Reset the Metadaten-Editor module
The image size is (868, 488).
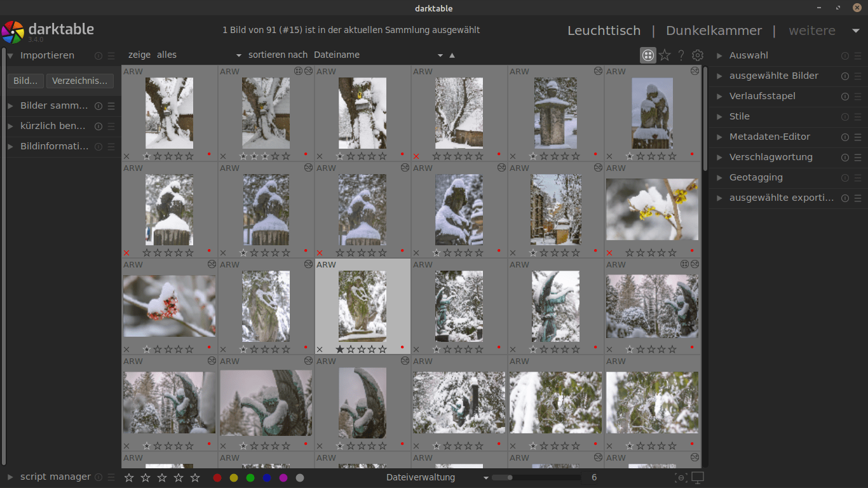(845, 137)
